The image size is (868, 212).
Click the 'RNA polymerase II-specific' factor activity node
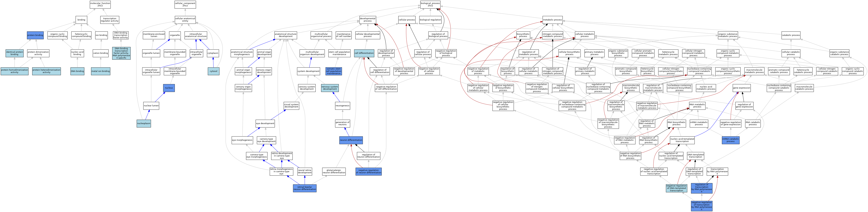121,53
